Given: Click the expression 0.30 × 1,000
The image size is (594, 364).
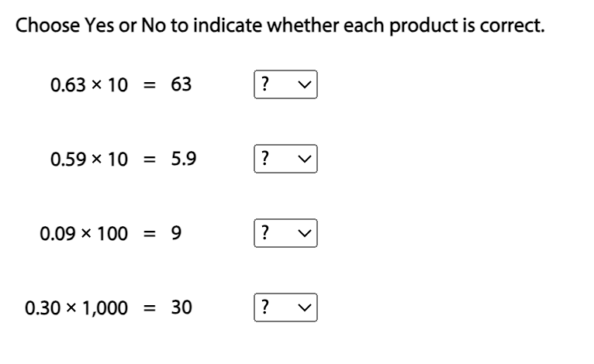Looking at the screenshot, I should [x=76, y=307].
